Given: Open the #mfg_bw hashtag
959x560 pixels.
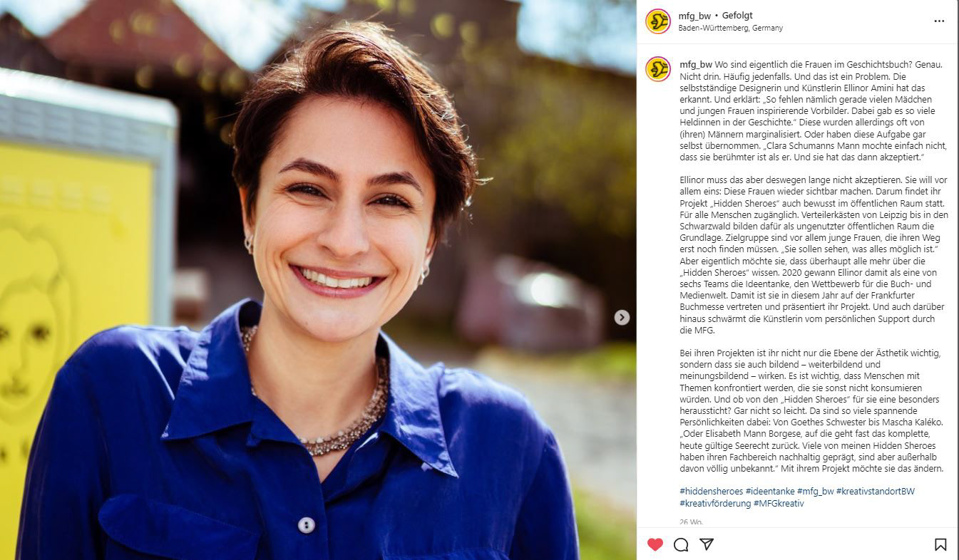Looking at the screenshot, I should point(815,492).
